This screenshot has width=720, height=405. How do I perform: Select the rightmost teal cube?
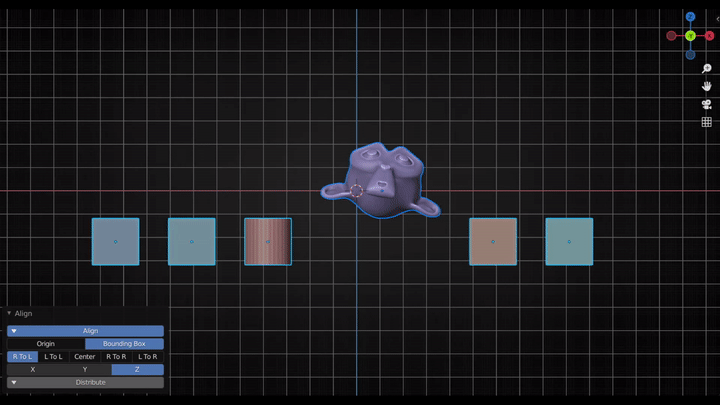[x=569, y=242]
